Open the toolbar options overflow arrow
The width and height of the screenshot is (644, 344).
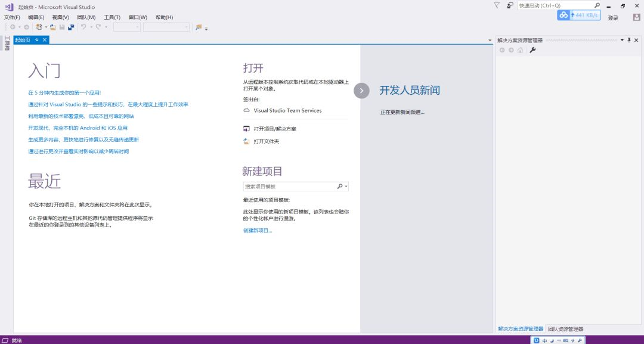coord(206,29)
